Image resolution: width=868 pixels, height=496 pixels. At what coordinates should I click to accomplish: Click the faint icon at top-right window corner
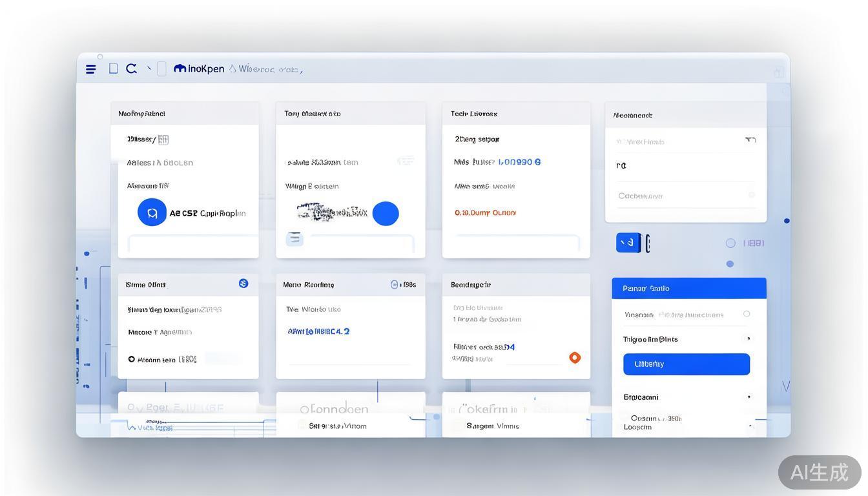click(x=779, y=72)
